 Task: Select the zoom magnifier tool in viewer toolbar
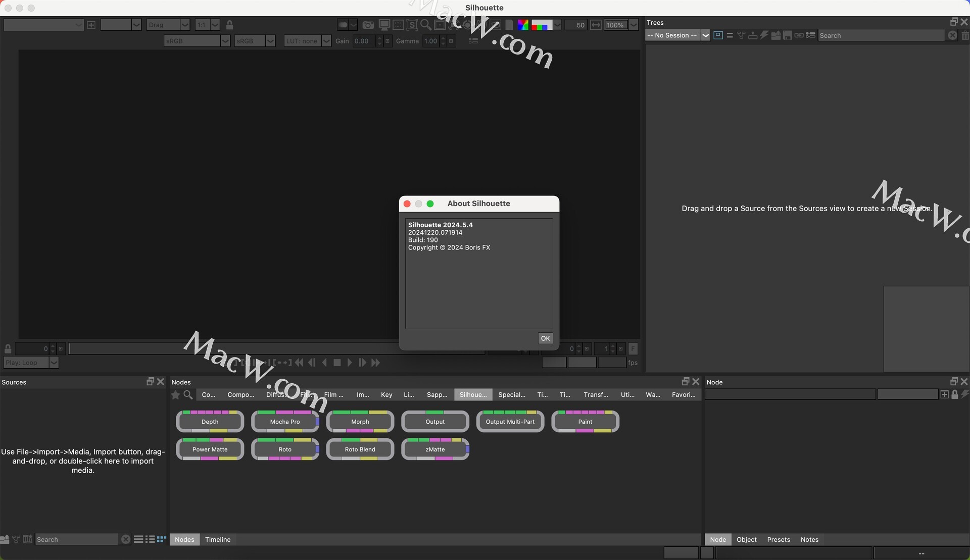[426, 25]
